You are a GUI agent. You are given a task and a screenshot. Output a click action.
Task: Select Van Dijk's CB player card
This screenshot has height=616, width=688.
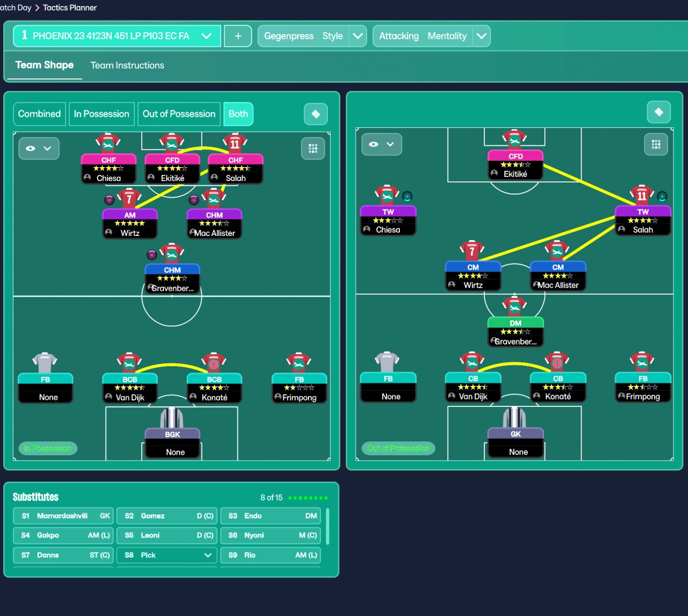click(473, 388)
